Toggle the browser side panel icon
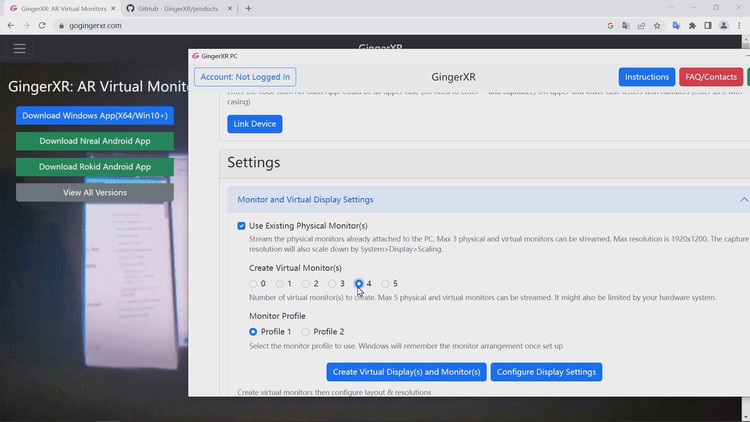Screen dimensions: 750x422 708,26
